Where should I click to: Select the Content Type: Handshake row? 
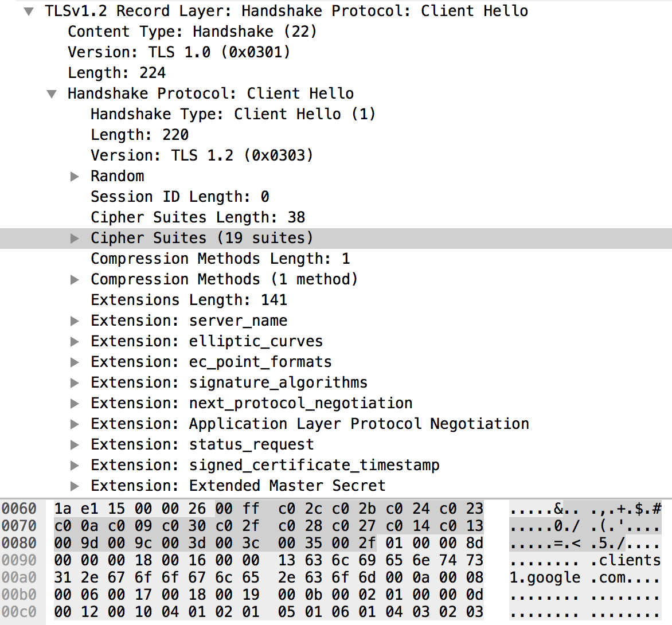pyautogui.click(x=336, y=32)
